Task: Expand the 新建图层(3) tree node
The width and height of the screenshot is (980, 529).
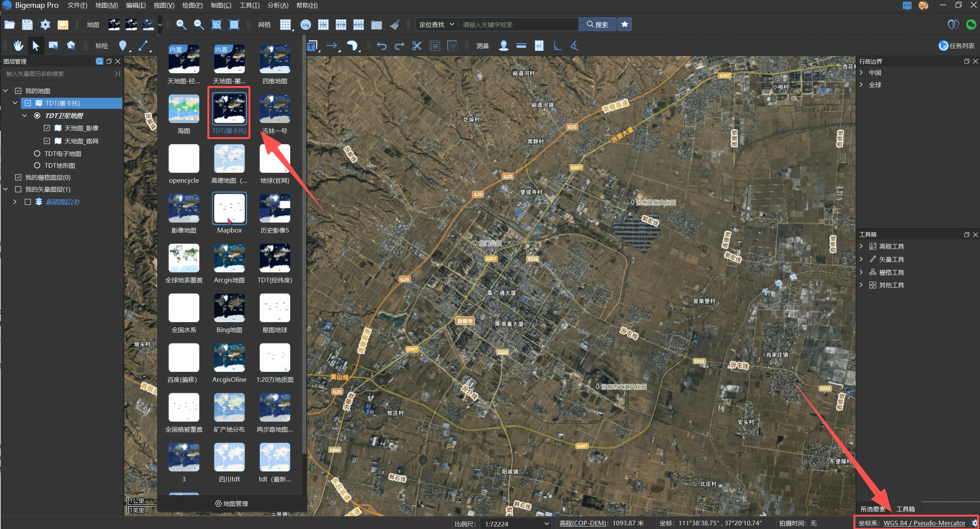Action: click(15, 202)
